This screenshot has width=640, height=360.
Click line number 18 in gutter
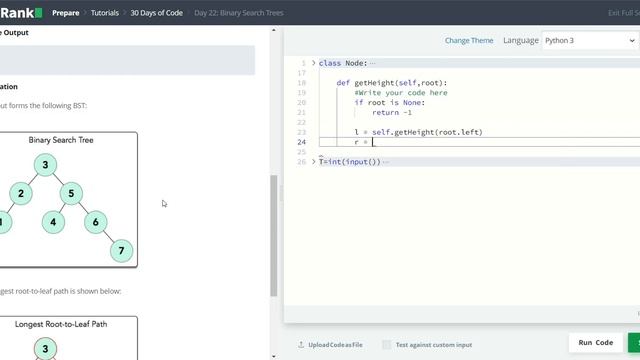tap(302, 83)
